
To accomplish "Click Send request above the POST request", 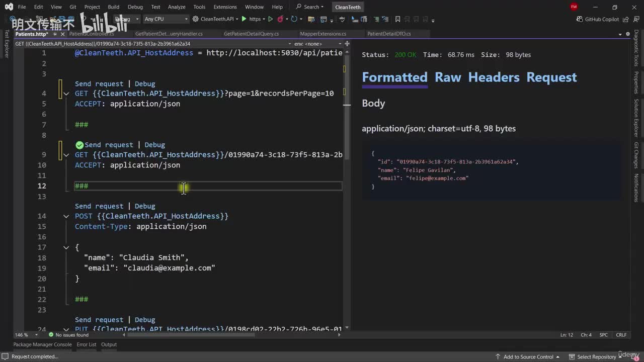I will pos(99,206).
